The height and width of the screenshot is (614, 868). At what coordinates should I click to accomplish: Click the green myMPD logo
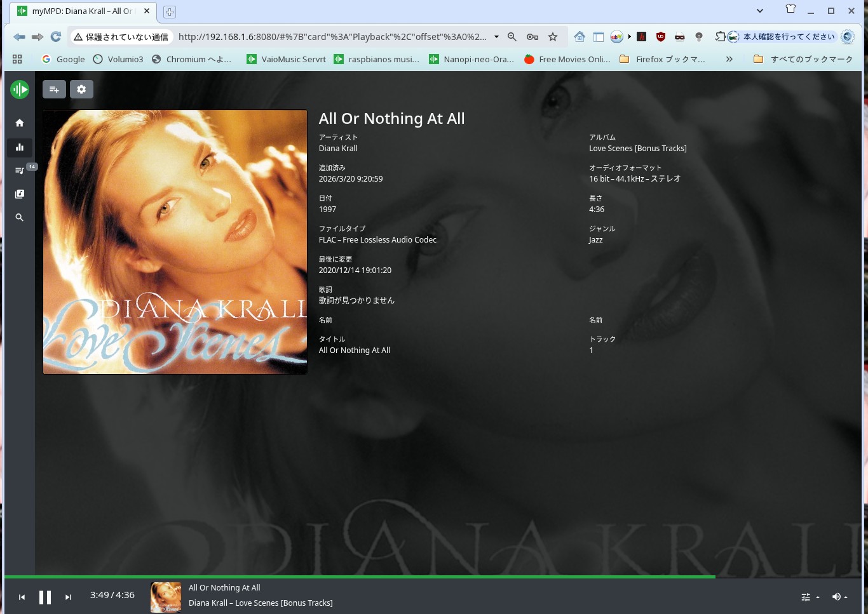[20, 90]
